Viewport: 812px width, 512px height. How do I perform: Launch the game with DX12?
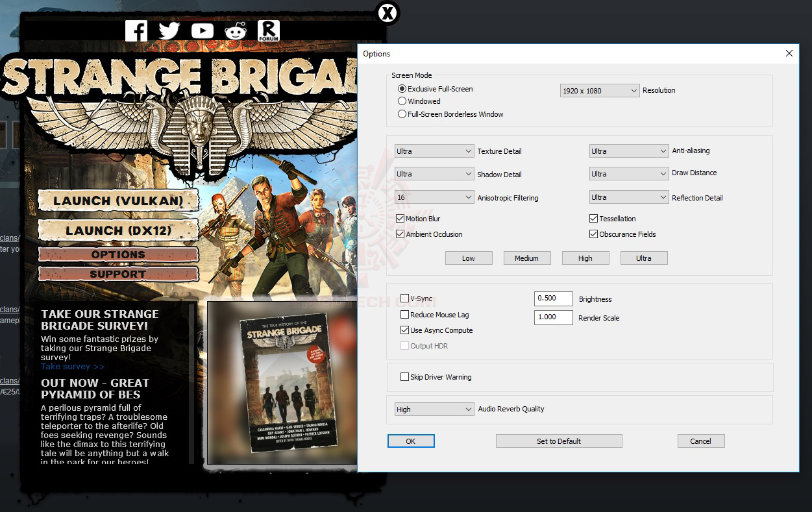pyautogui.click(x=118, y=230)
